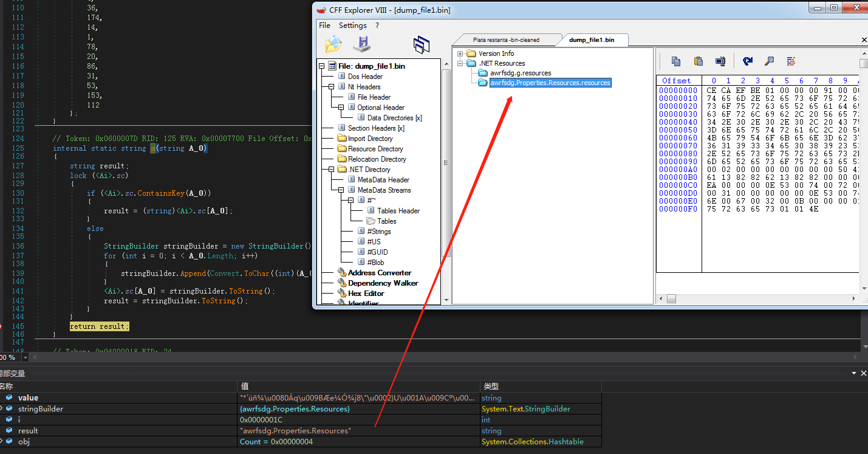
Task: Click the value variable cube icon
Action: pyautogui.click(x=9, y=398)
